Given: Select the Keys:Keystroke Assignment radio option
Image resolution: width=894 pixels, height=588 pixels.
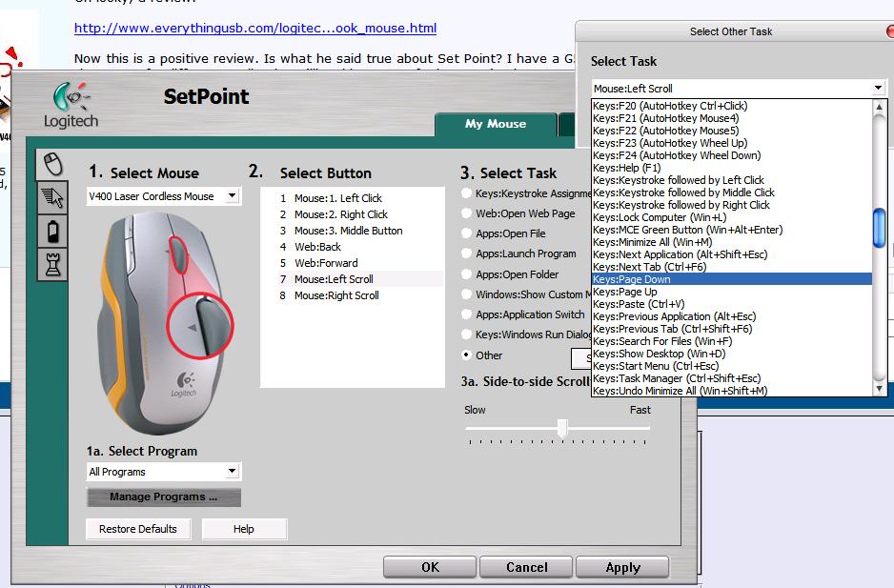Looking at the screenshot, I should click(x=466, y=193).
